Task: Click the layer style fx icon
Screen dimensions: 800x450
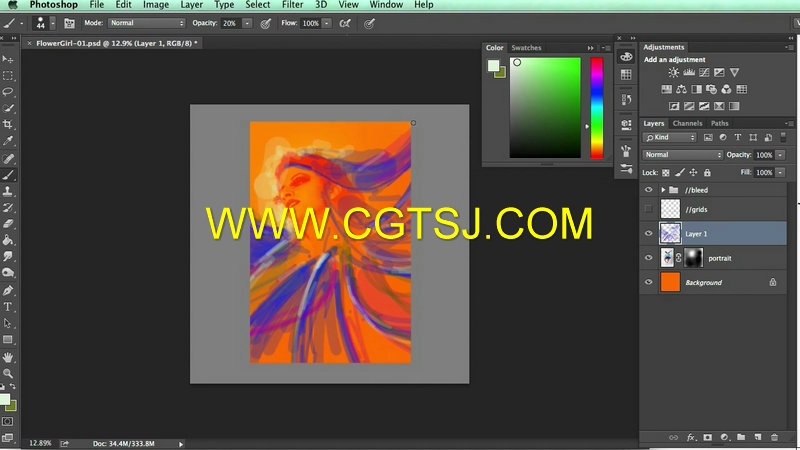Action: pyautogui.click(x=691, y=437)
